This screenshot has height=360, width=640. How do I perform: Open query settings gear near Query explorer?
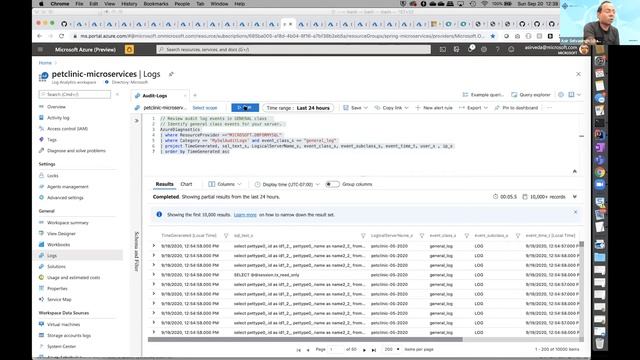(561, 95)
